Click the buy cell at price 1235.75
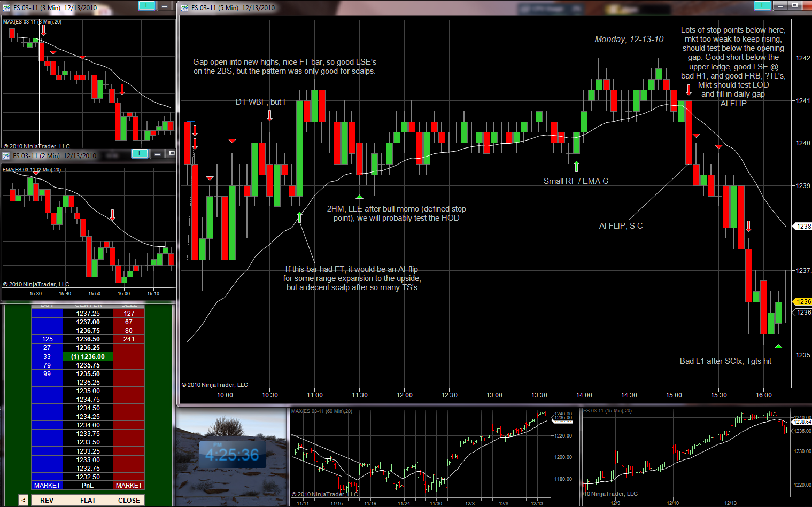The width and height of the screenshot is (812, 507). click(x=47, y=365)
